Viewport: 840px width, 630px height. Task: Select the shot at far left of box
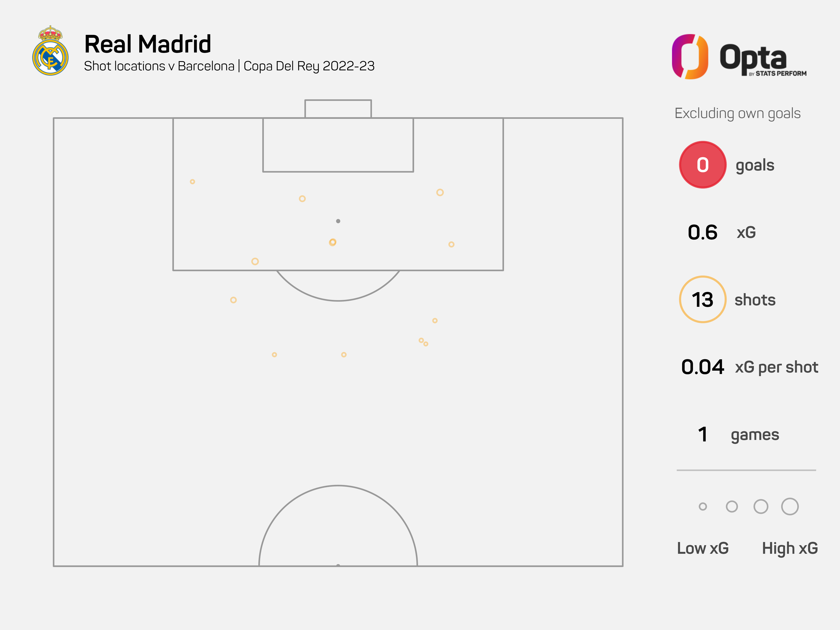tap(193, 181)
